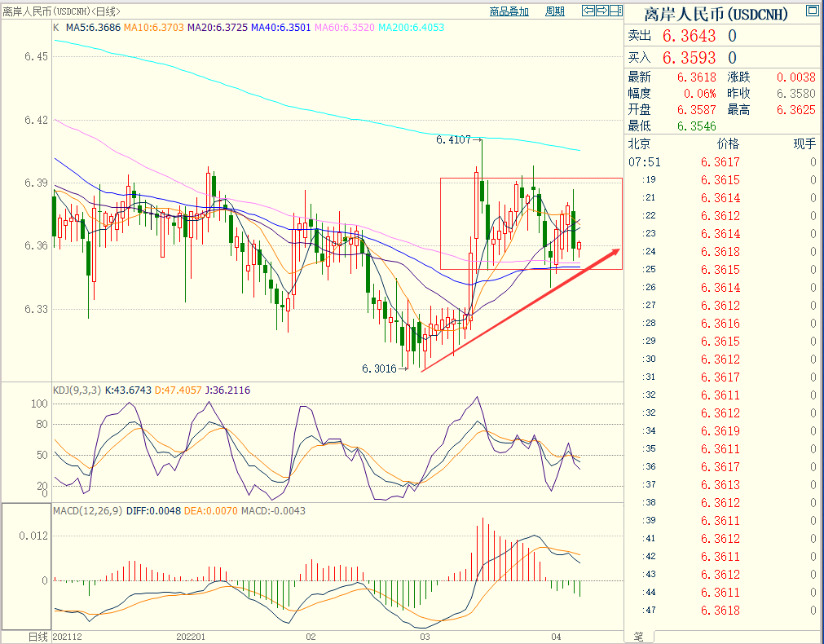This screenshot has width=824, height=644.
Task: Click the right arrow next-chart icon
Action: 601,11
